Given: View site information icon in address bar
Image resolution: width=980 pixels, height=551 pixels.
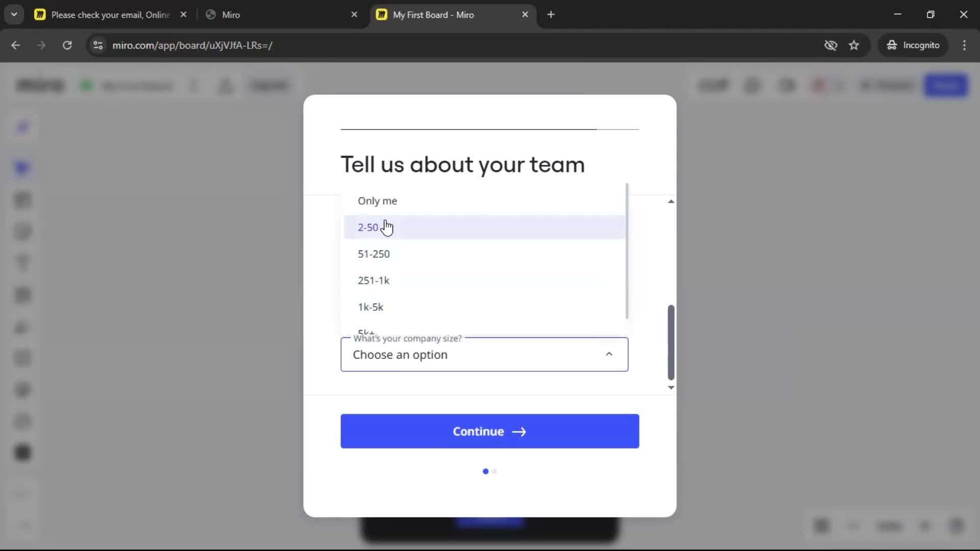Looking at the screenshot, I should point(98,45).
